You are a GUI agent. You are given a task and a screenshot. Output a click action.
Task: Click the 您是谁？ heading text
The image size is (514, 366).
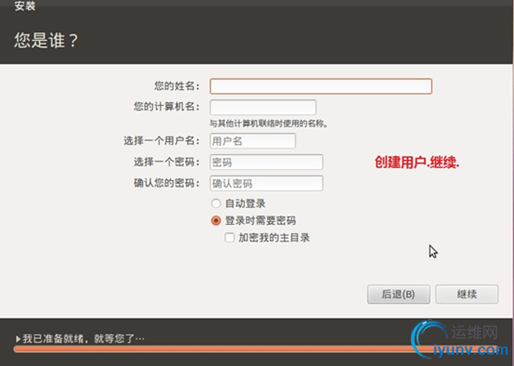coord(46,40)
